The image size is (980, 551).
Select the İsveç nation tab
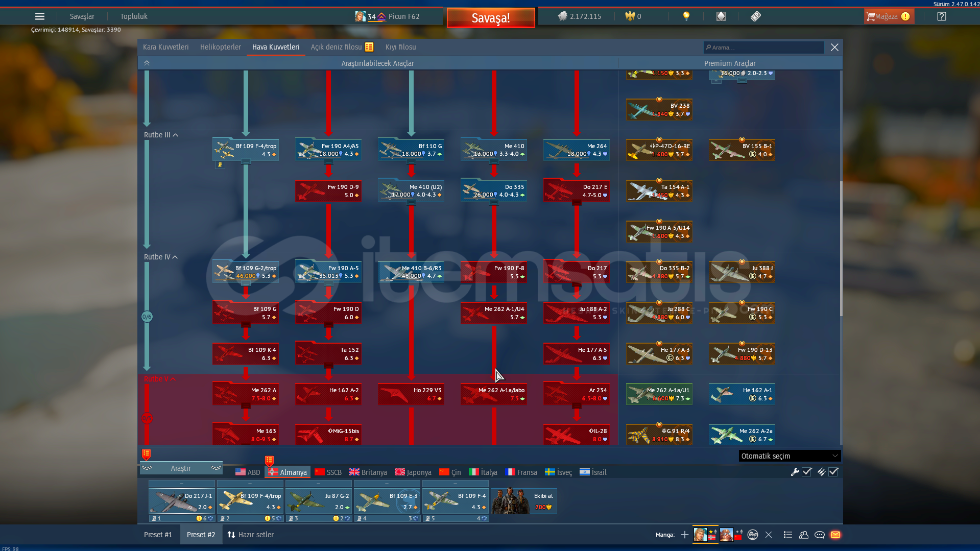[559, 472]
